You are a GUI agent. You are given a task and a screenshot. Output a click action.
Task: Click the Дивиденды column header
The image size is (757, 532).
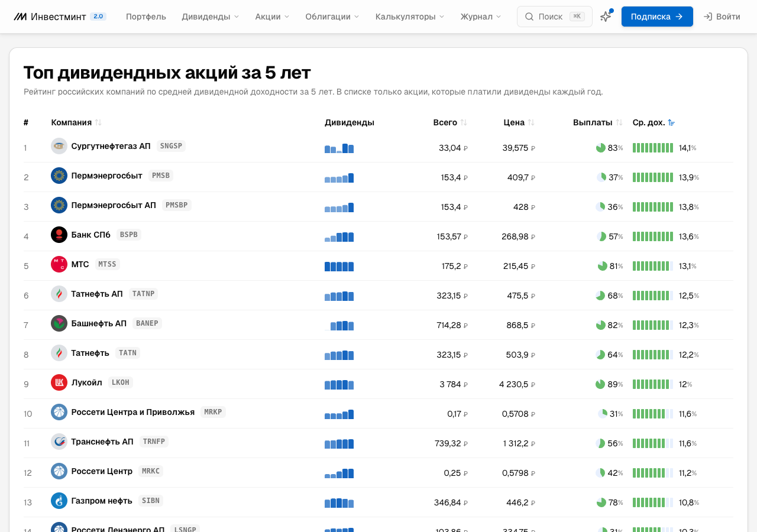coord(350,122)
